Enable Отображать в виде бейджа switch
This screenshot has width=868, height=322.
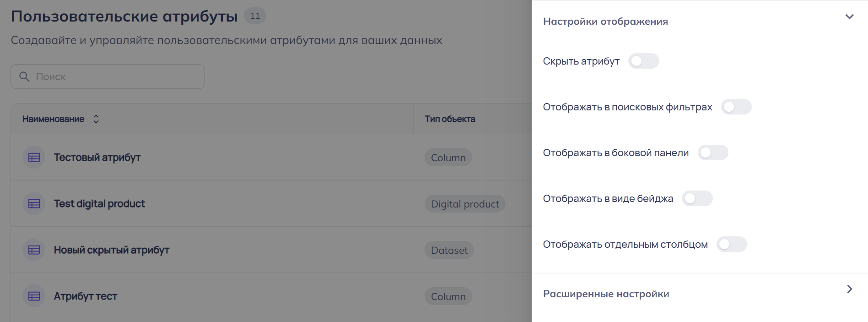tap(697, 198)
